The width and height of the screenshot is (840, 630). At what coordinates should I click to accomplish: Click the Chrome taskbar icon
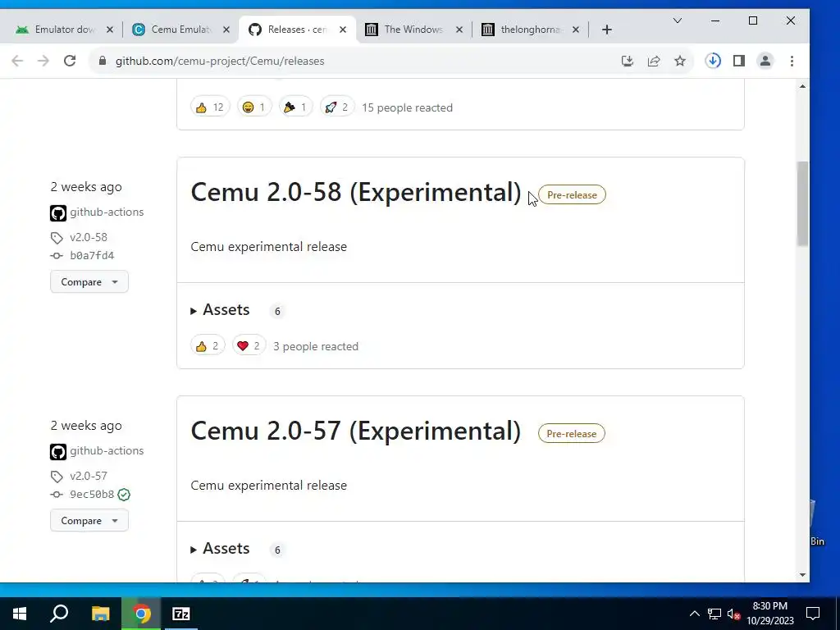point(141,614)
